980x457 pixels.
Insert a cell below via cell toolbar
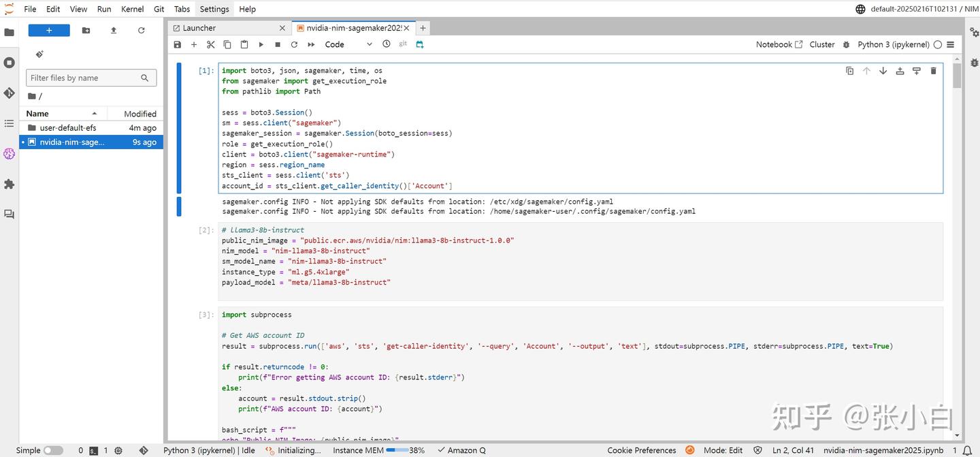pos(916,71)
